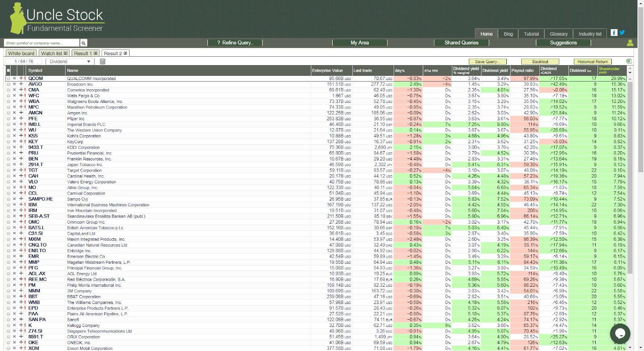Open the Blog tab
644x351 pixels.
[x=508, y=34]
